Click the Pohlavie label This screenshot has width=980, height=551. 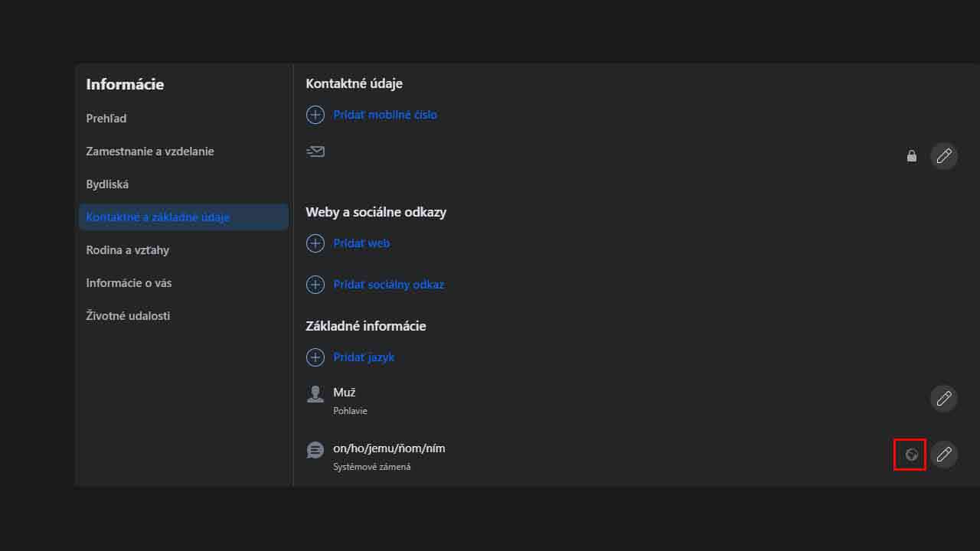pyautogui.click(x=350, y=411)
